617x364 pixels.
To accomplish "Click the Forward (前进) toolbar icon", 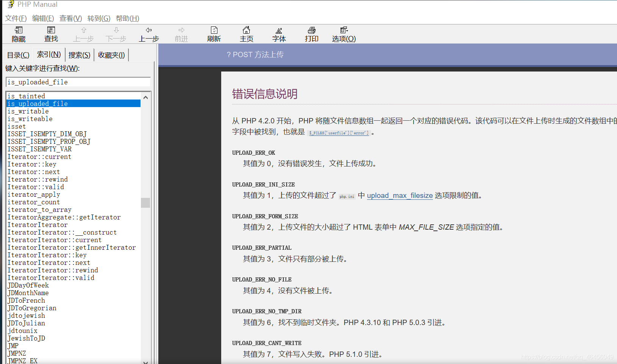I will pos(181,30).
